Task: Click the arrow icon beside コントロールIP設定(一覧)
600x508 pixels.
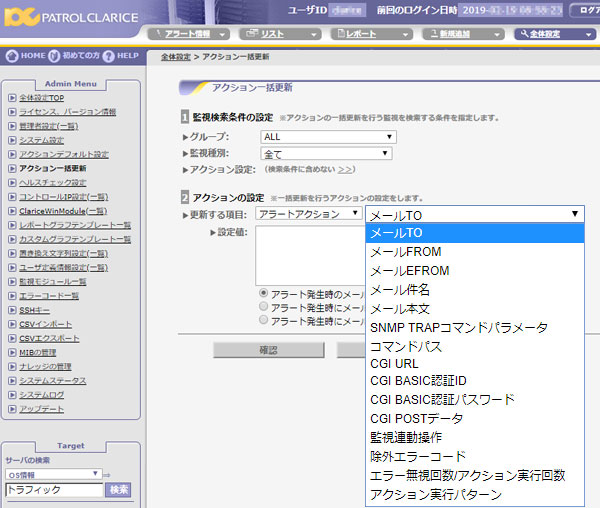Action: click(12, 197)
